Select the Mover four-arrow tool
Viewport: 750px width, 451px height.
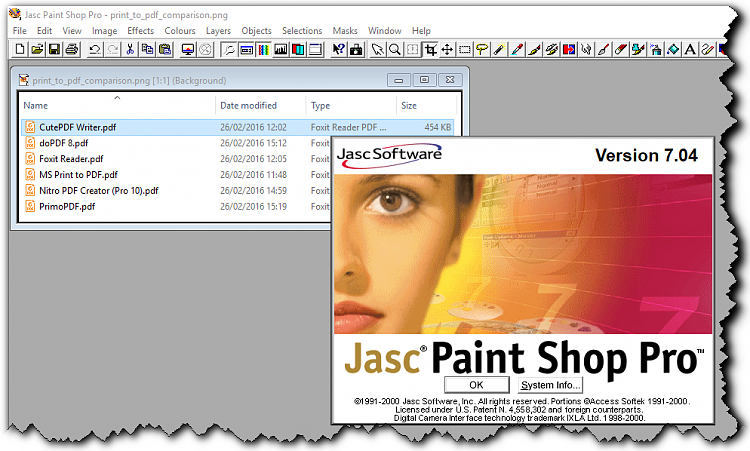[x=447, y=49]
